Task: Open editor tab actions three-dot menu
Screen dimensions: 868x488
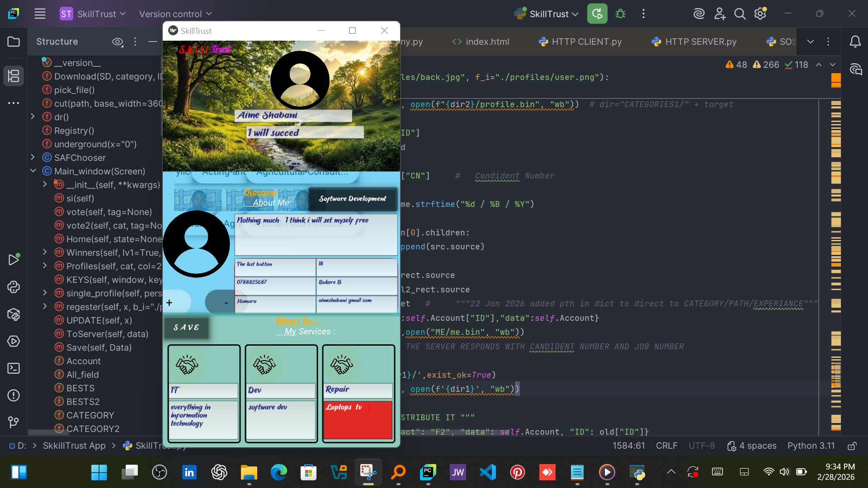Action: tap(828, 42)
